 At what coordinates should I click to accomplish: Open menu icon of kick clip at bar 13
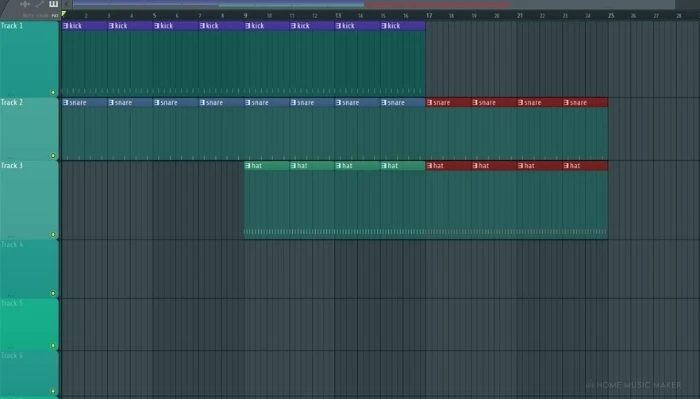click(x=338, y=26)
